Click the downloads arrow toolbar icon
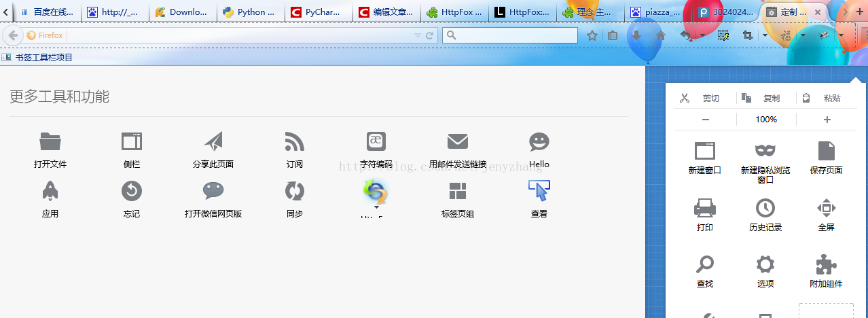Viewport: 868px width, 318px height. (636, 35)
